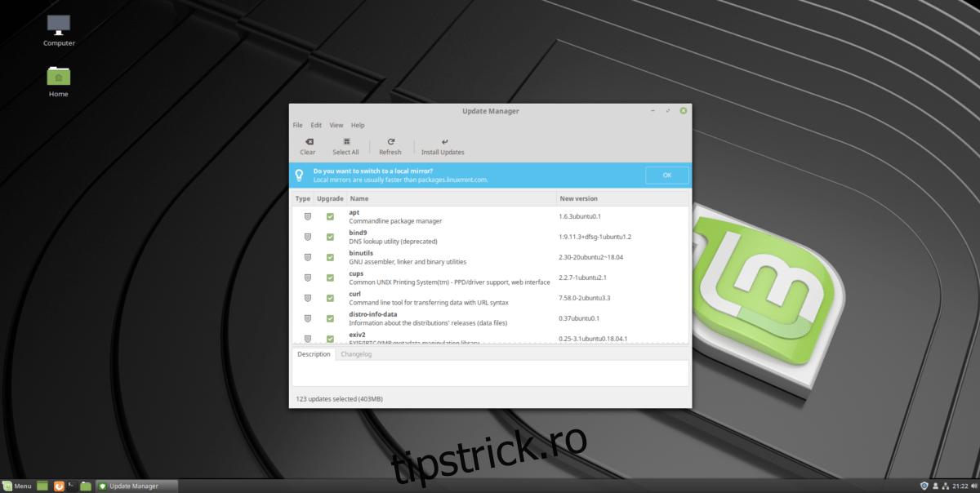
Task: Maximize the Update Manager window
Action: (668, 110)
